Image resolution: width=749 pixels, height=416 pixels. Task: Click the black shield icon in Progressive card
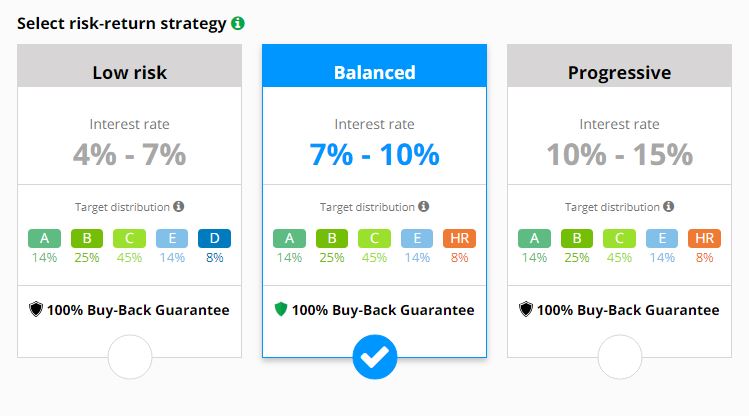coord(526,309)
